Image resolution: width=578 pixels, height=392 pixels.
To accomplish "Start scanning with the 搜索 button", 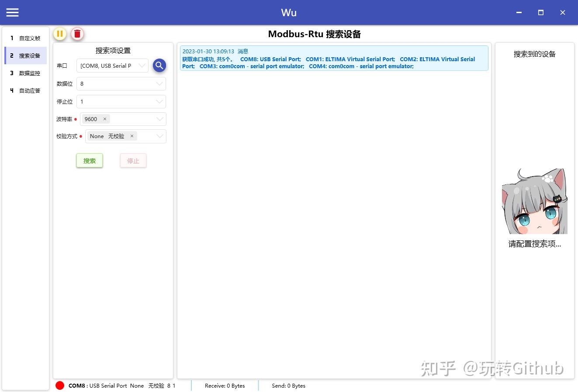I will [89, 160].
